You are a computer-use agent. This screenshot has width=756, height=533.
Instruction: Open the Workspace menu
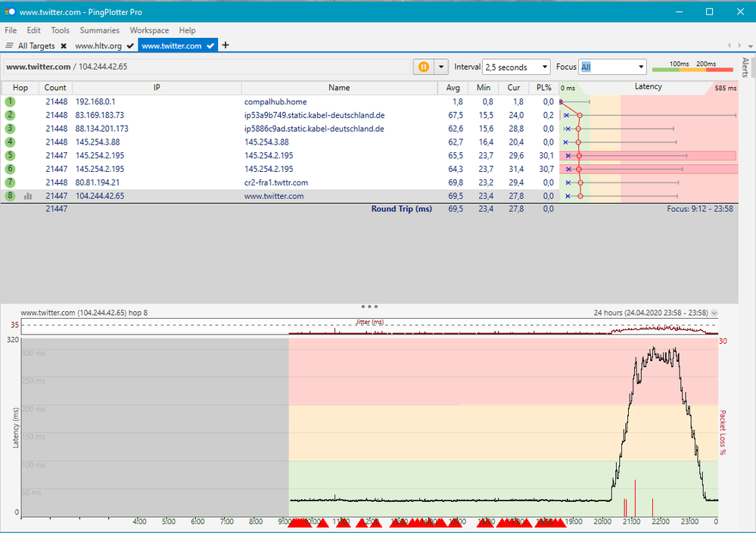click(x=149, y=30)
